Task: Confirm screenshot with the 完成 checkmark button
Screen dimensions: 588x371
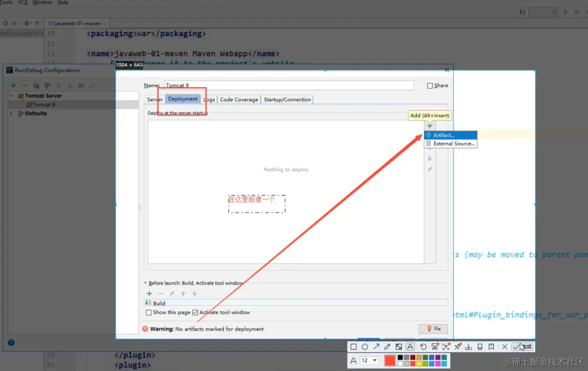Action: click(x=522, y=347)
